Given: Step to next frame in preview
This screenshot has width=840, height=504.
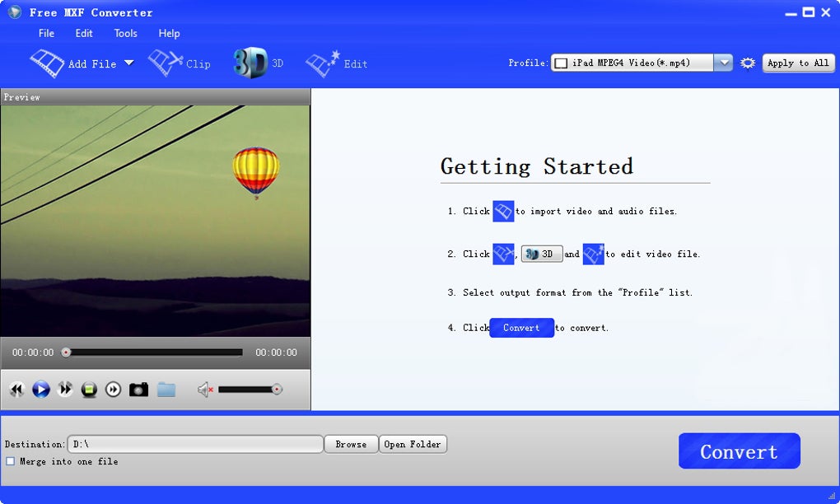Looking at the screenshot, I should [x=113, y=390].
